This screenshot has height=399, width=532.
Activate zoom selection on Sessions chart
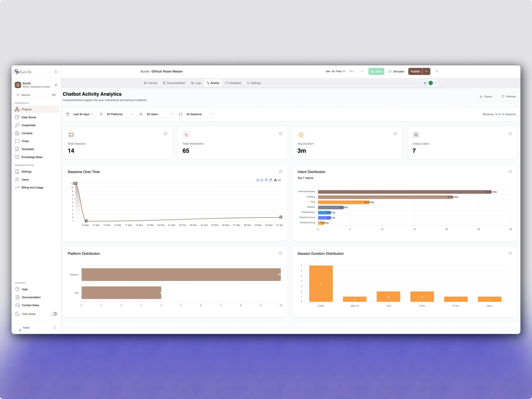click(x=266, y=180)
